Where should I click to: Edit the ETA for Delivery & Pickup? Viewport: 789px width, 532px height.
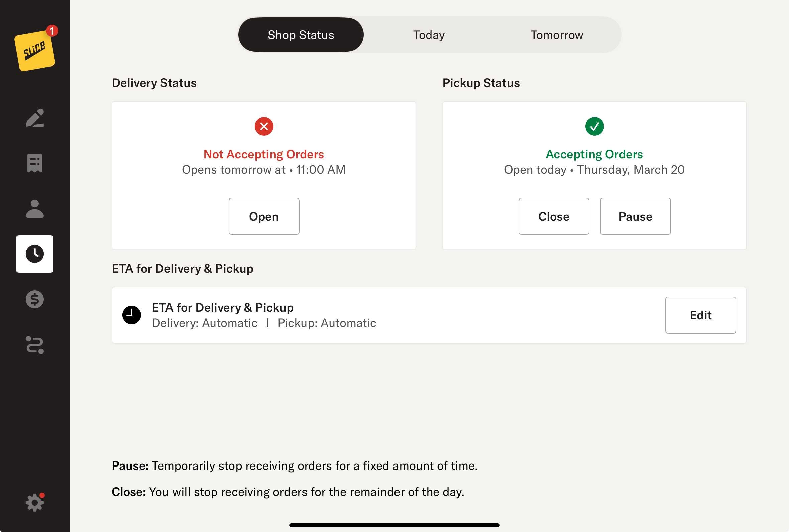pyautogui.click(x=700, y=315)
